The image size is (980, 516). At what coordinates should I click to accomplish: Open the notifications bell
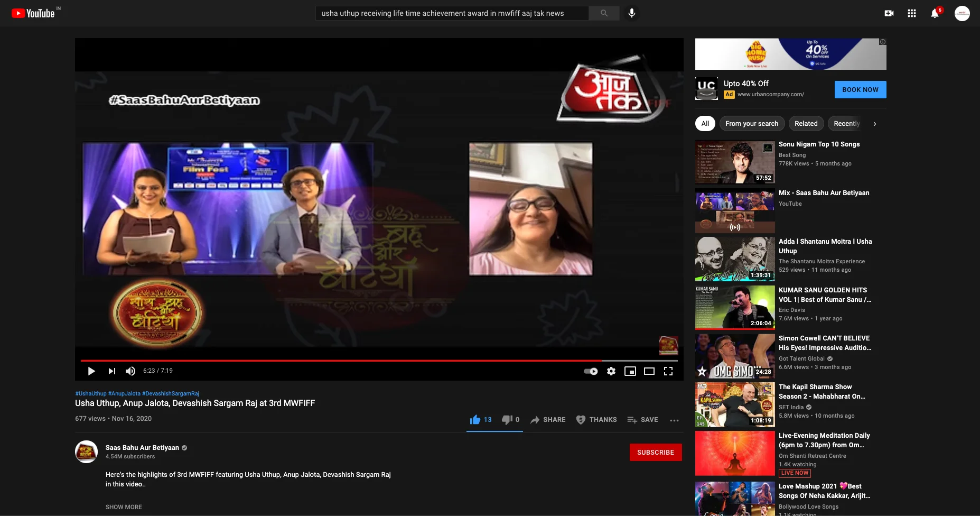tap(935, 13)
